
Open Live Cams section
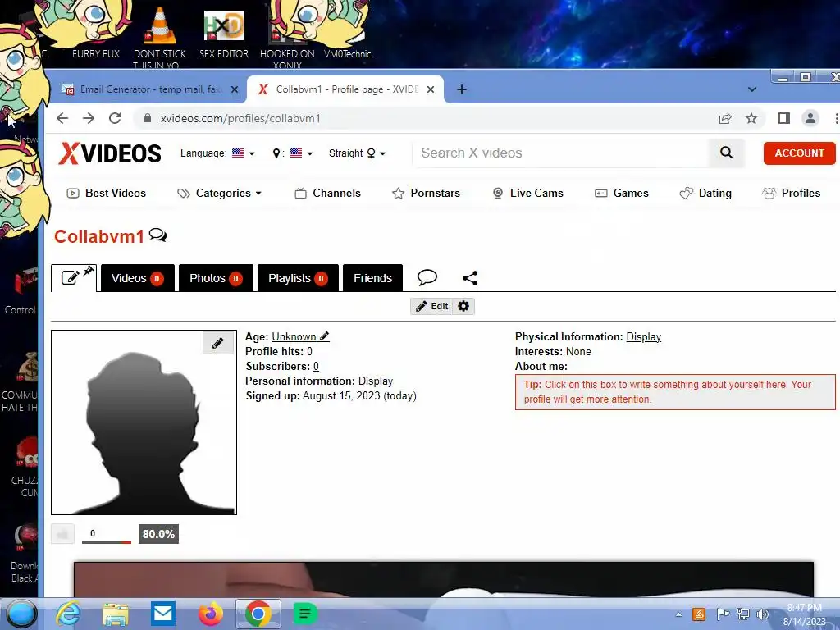[x=527, y=194]
